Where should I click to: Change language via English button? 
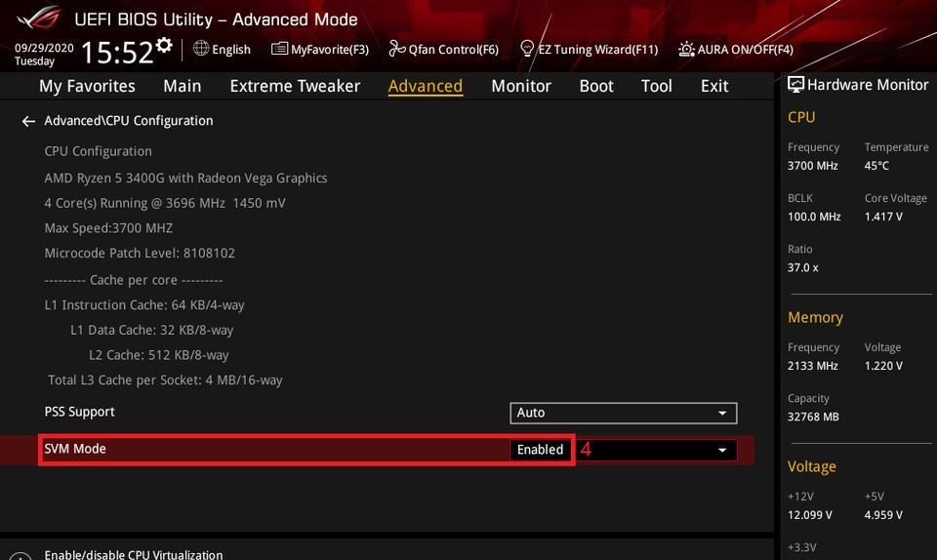tap(231, 50)
